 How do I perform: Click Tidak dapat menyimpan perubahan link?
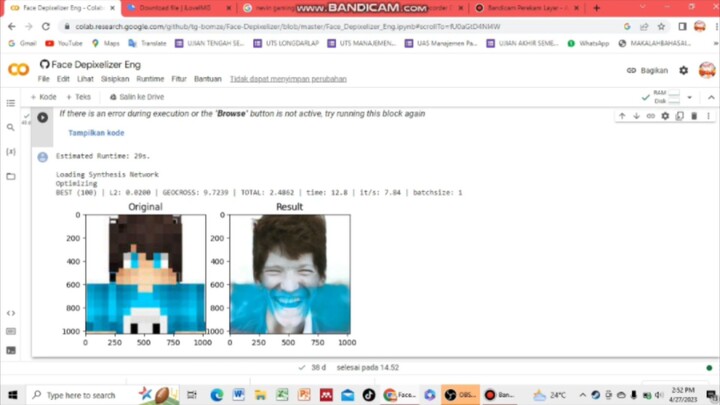tap(288, 79)
